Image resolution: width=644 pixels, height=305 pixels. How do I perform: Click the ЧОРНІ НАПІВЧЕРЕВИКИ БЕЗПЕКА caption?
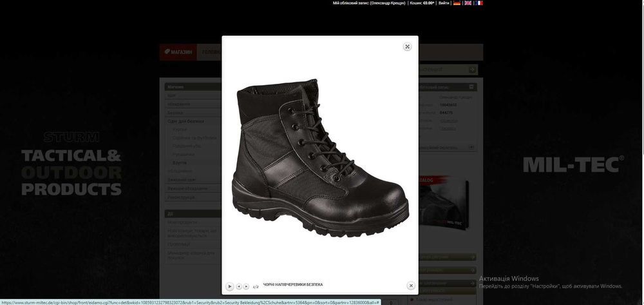[293, 284]
